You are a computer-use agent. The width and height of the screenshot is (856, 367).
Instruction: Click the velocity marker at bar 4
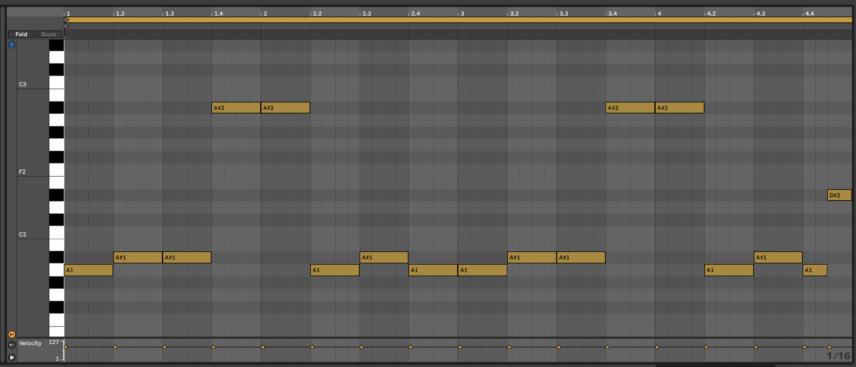657,347
